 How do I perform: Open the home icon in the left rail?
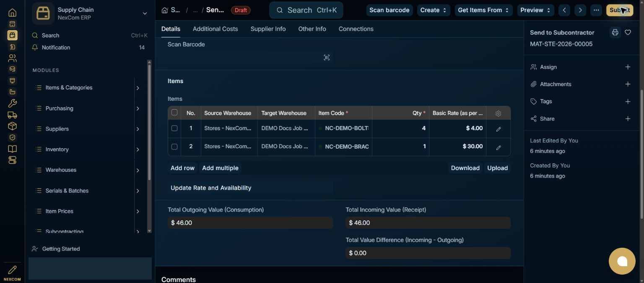tap(12, 13)
